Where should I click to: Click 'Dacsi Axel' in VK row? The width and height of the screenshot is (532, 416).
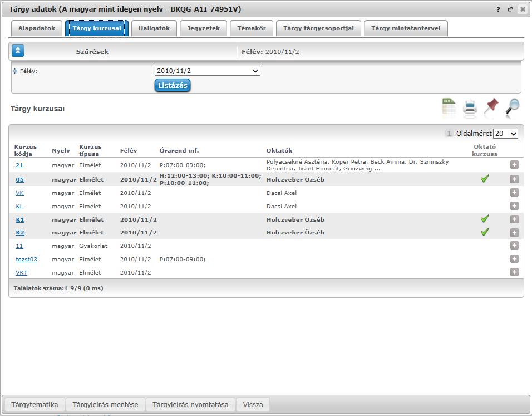(282, 193)
